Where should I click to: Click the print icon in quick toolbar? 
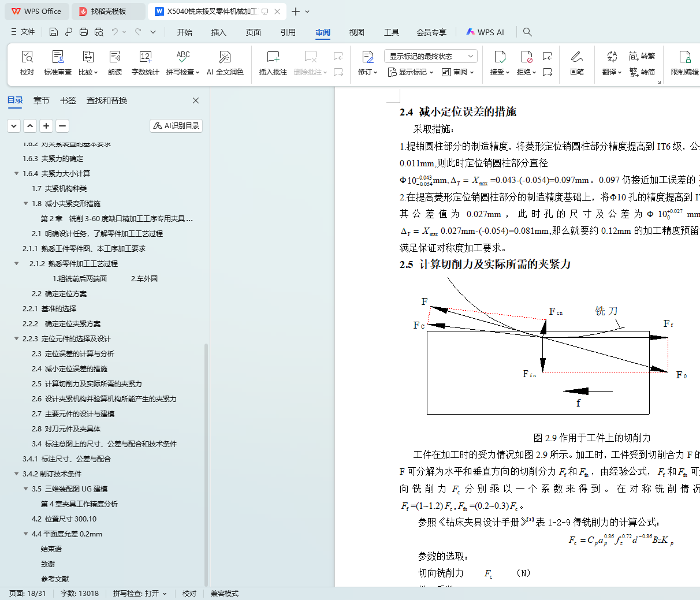[x=84, y=32]
